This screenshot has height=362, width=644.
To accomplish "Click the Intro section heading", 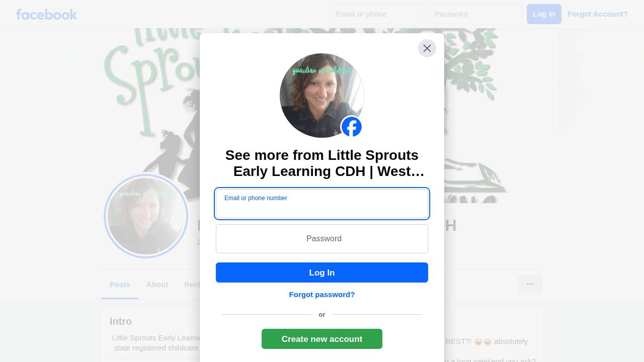I will pos(121,321).
